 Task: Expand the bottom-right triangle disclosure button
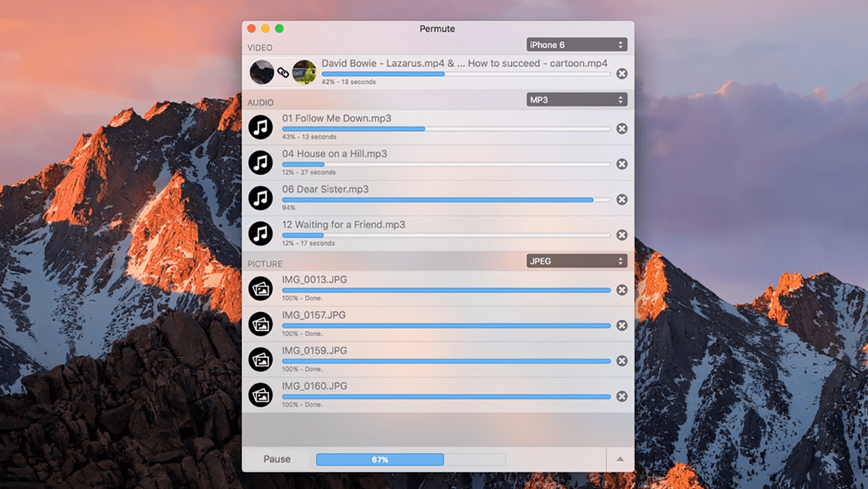coord(620,459)
